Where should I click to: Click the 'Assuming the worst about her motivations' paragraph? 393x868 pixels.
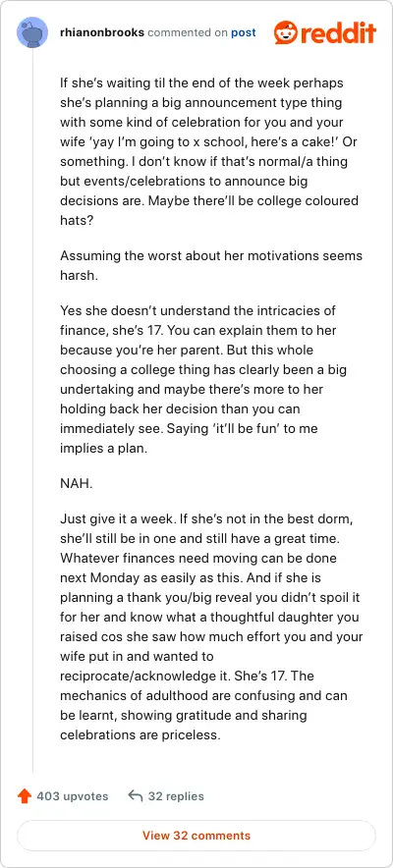tap(211, 265)
